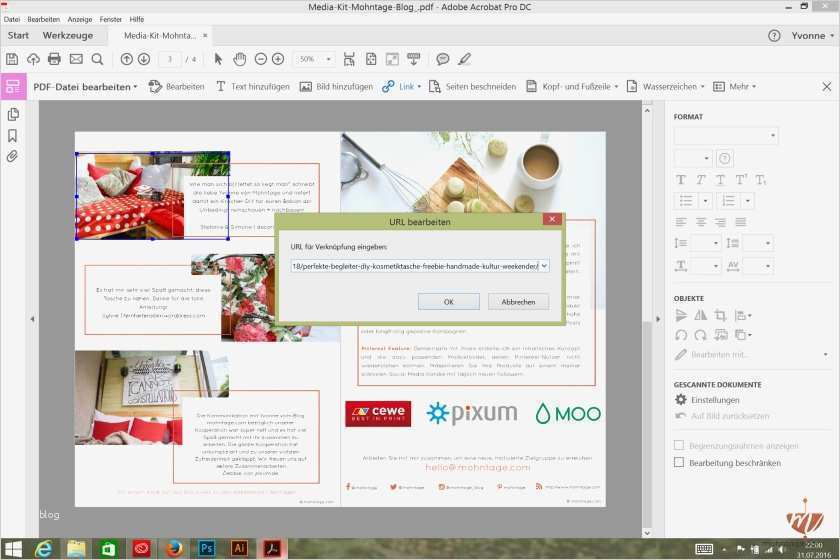This screenshot has width=840, height=560.
Task: Open the comment speech bubble tool
Action: point(442,59)
